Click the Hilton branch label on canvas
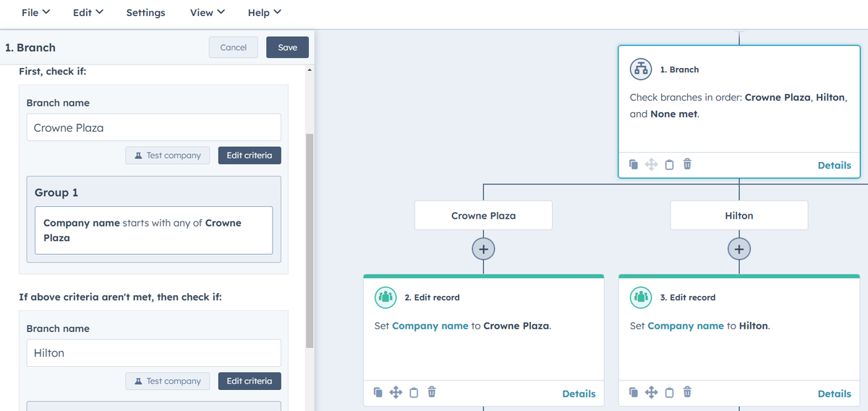Image resolution: width=868 pixels, height=411 pixels. coord(739,216)
